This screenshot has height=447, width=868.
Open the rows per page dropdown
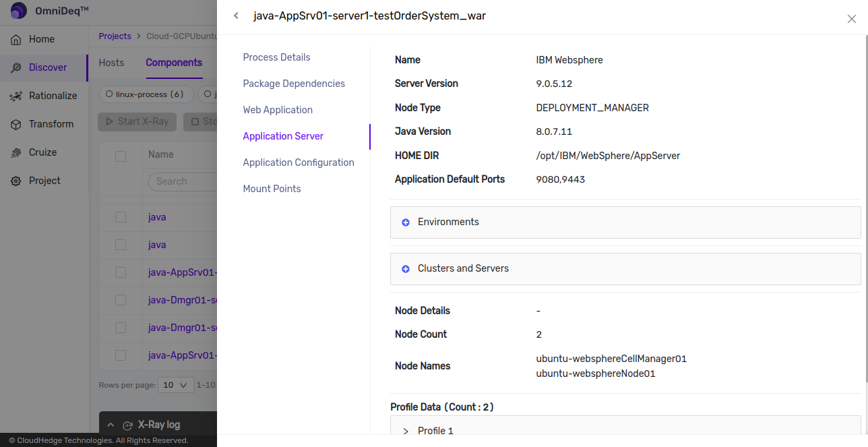pyautogui.click(x=176, y=385)
